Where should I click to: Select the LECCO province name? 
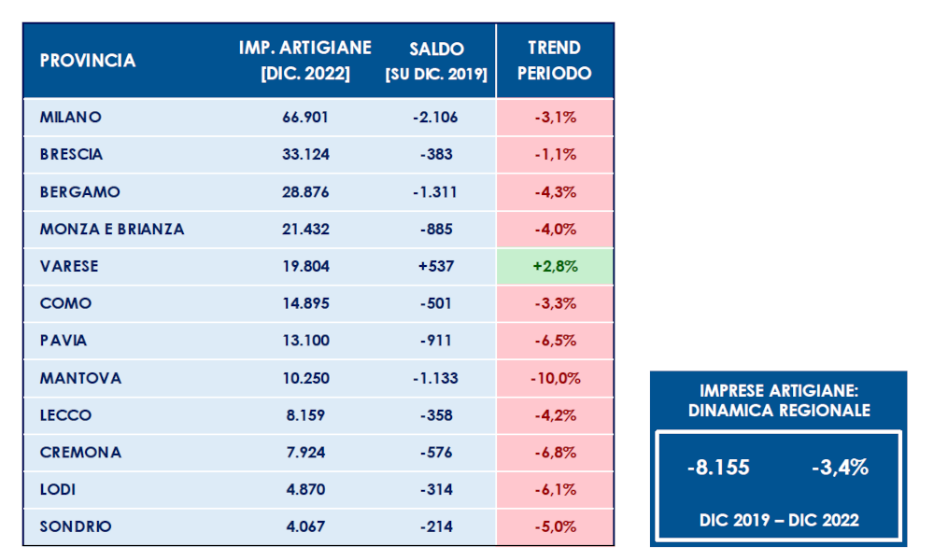click(x=66, y=415)
